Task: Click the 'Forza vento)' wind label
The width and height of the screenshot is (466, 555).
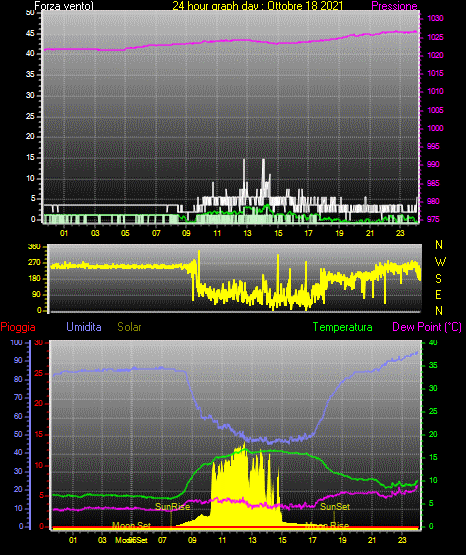Action: [x=64, y=6]
